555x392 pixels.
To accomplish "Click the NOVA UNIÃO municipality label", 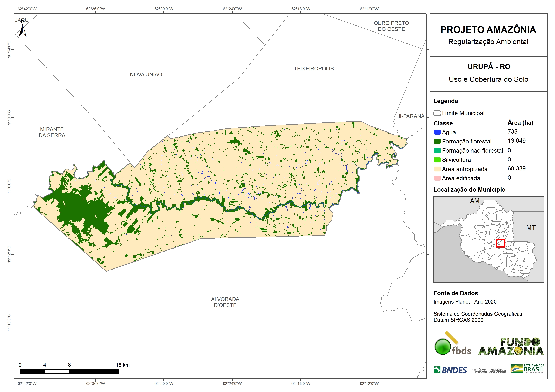I will pos(146,74).
